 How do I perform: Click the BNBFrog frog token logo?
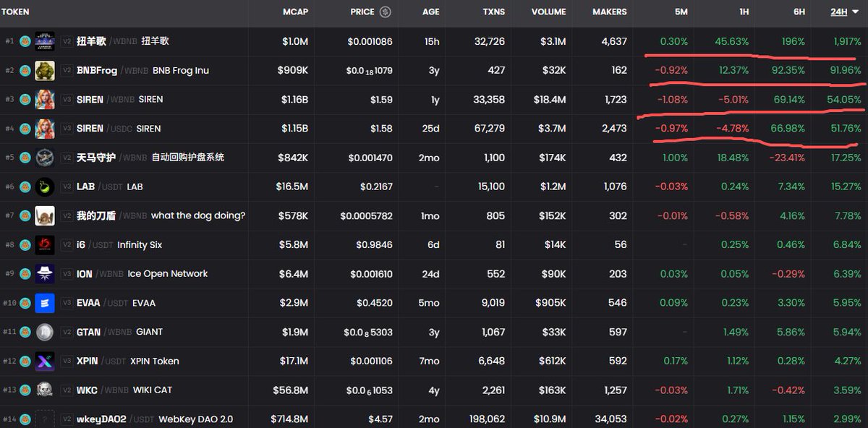tap(45, 70)
